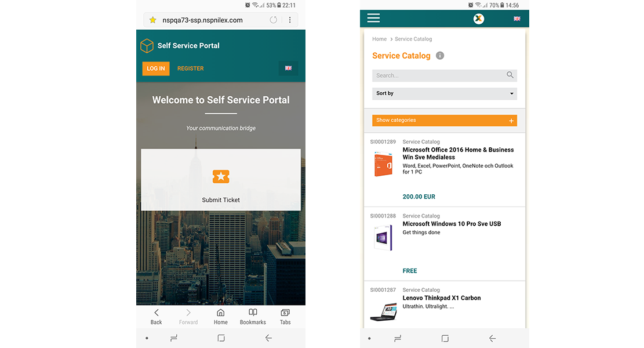Tap the orange Submit Ticket star icon
This screenshot has height=348, width=644.
point(221,177)
